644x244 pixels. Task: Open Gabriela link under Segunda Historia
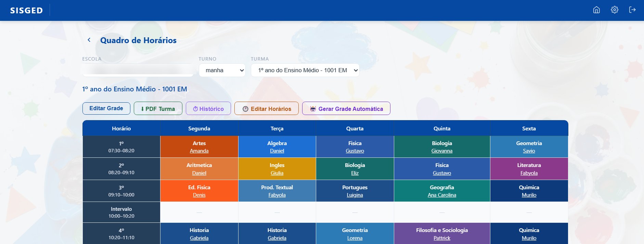(x=199, y=238)
